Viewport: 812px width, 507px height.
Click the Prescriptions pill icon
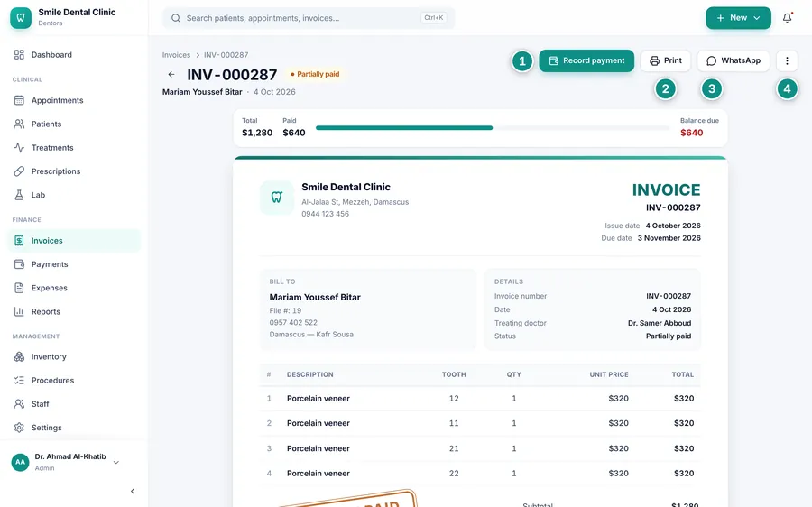[19, 171]
